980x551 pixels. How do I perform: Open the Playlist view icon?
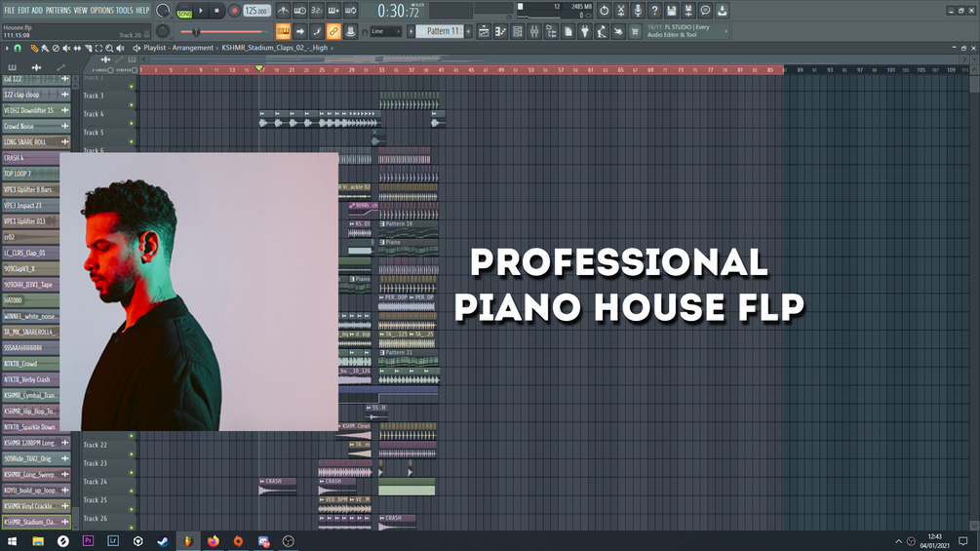pyautogui.click(x=484, y=31)
